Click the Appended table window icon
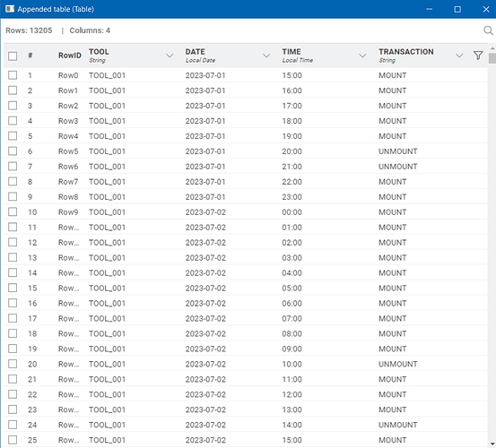This screenshot has width=496, height=448. (10, 9)
